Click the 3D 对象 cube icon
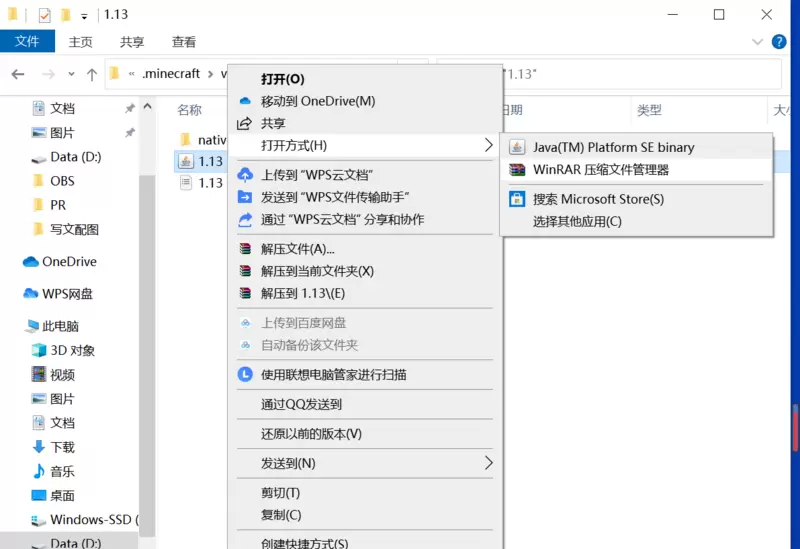 coord(39,351)
